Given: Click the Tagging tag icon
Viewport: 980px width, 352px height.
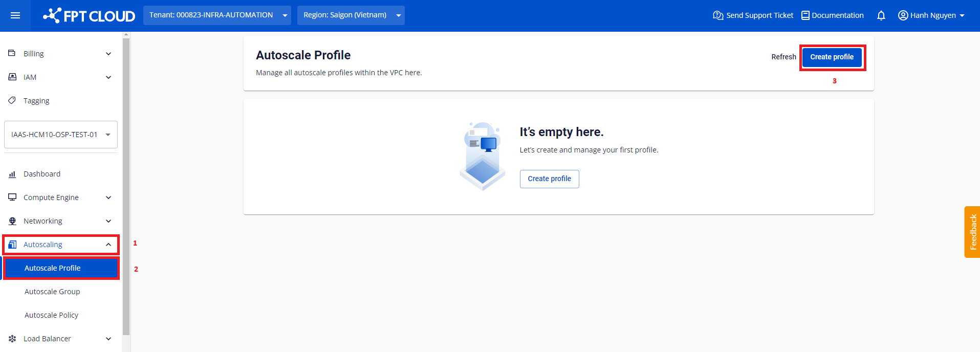Looking at the screenshot, I should (12, 100).
